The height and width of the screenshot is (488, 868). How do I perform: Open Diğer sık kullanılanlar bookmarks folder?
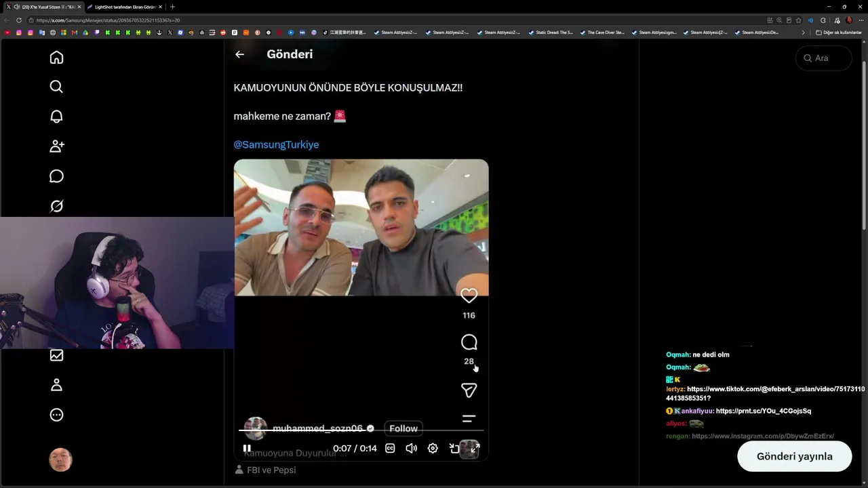click(839, 33)
